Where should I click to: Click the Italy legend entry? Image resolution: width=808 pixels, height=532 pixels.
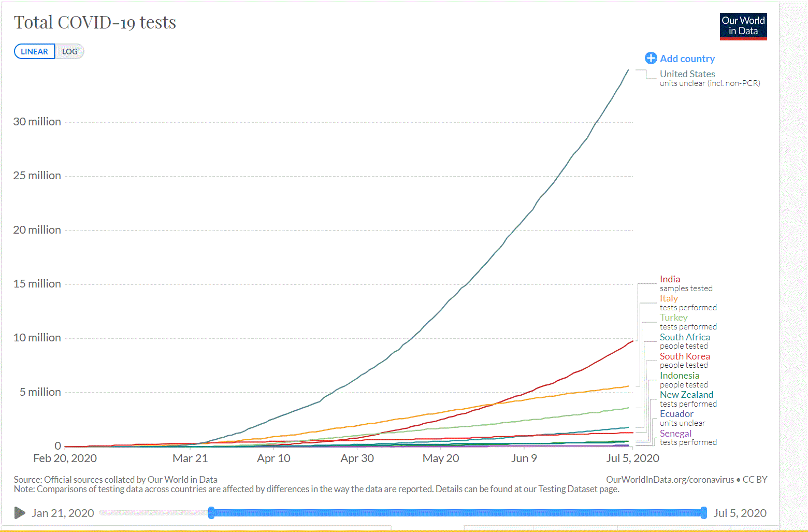[668, 298]
